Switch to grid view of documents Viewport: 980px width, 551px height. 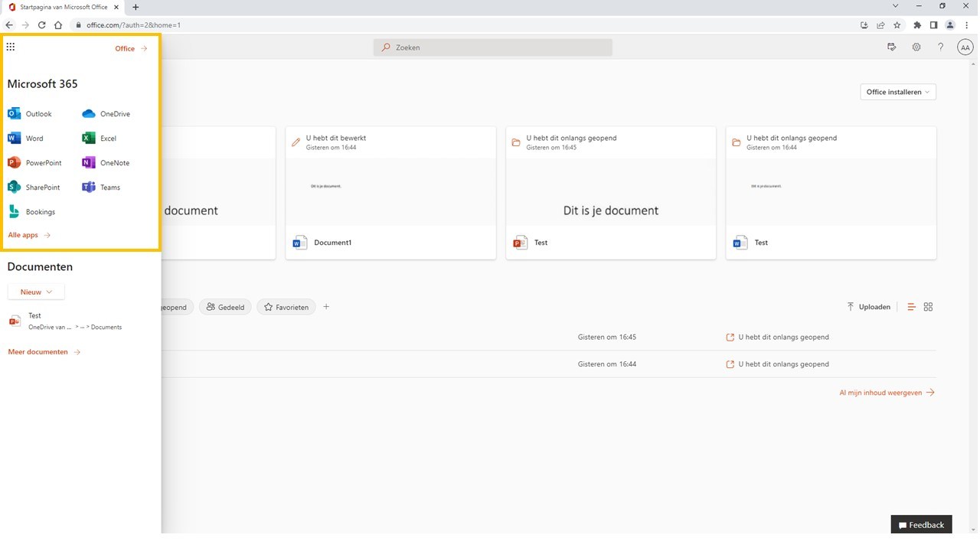[x=928, y=307]
